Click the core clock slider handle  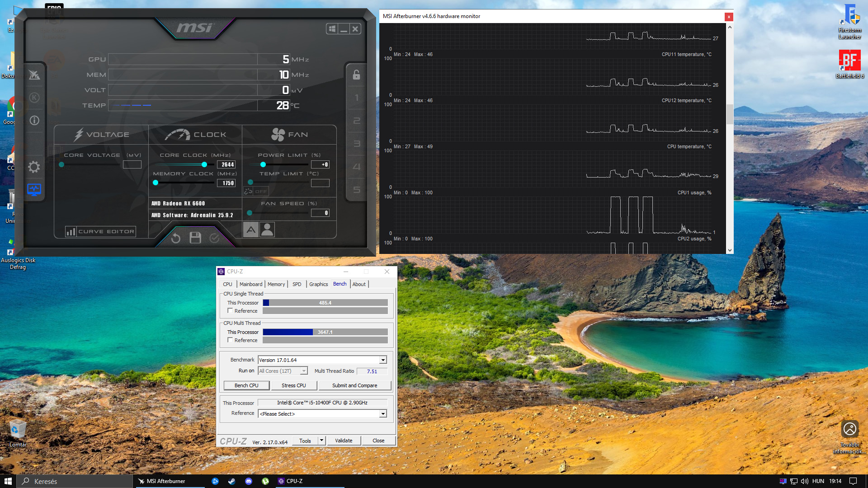[x=204, y=164]
